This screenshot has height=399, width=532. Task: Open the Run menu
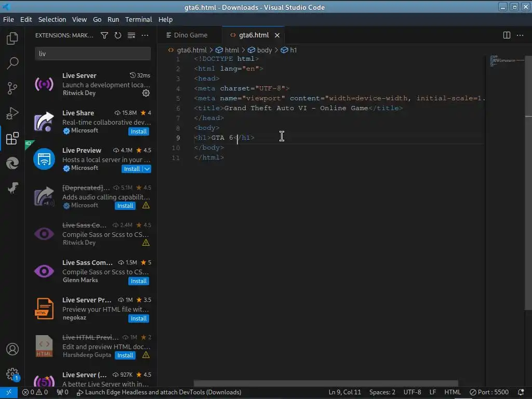coord(113,20)
